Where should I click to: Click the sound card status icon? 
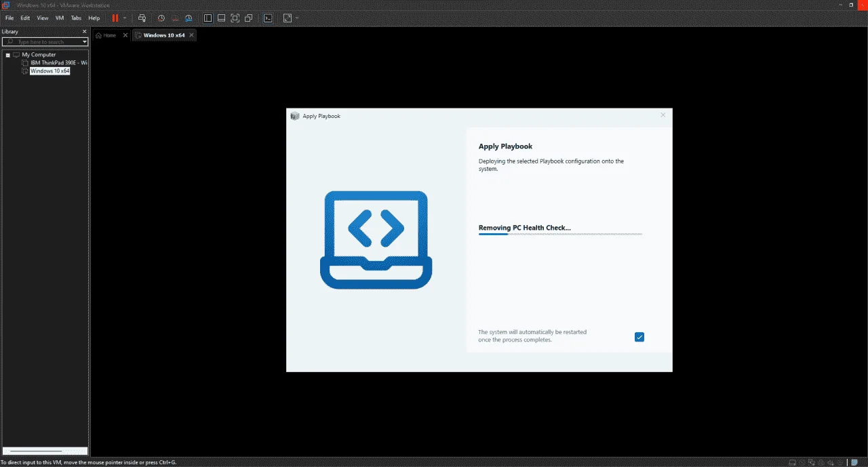(831, 462)
